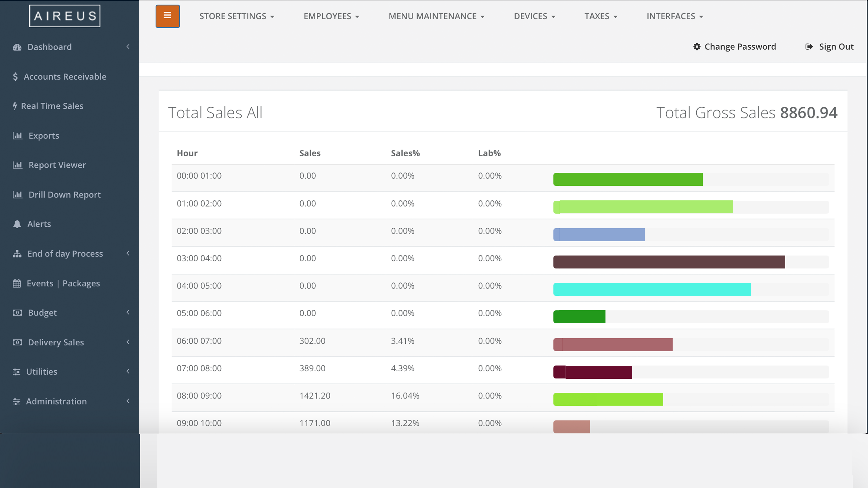Image resolution: width=868 pixels, height=488 pixels.
Task: Click the Delivery Sales money icon
Action: point(17,342)
